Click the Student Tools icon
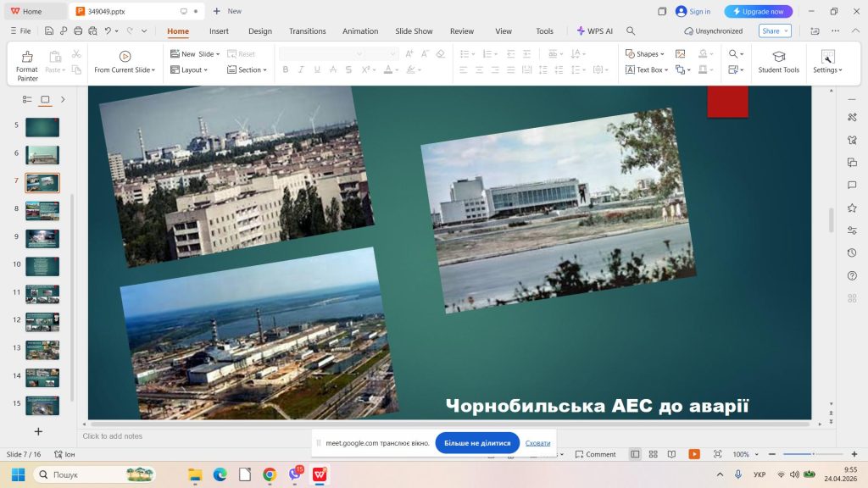 (778, 57)
